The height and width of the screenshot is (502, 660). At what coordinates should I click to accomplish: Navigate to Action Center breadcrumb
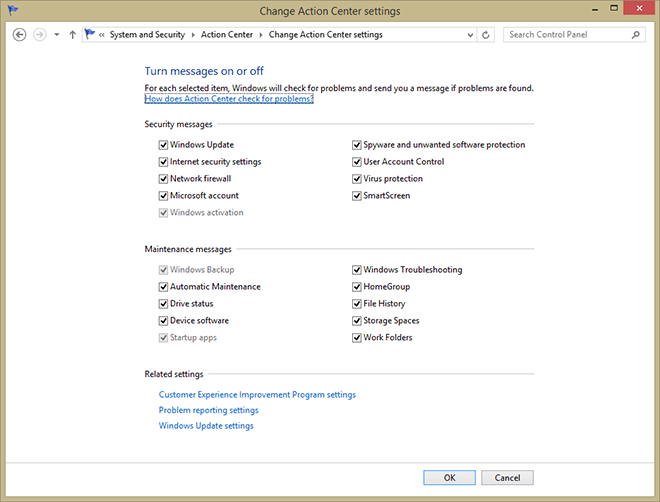point(227,35)
